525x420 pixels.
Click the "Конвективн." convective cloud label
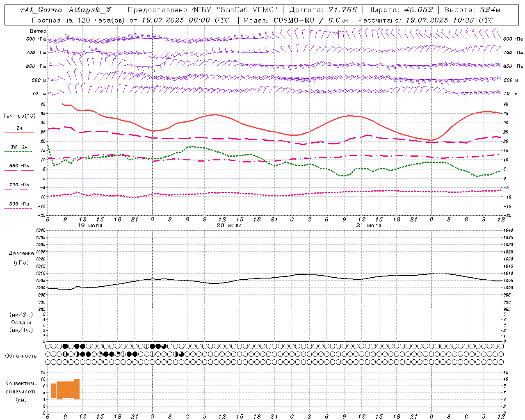click(x=21, y=383)
